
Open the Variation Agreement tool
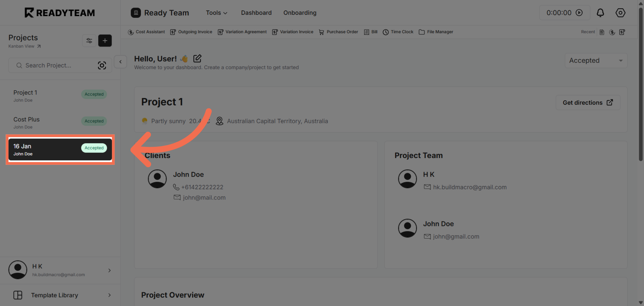pyautogui.click(x=242, y=32)
